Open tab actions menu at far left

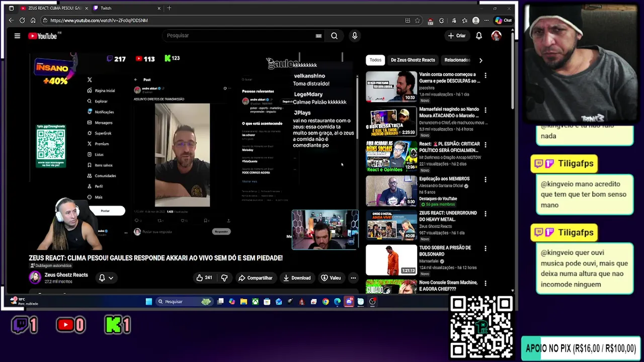click(x=11, y=8)
